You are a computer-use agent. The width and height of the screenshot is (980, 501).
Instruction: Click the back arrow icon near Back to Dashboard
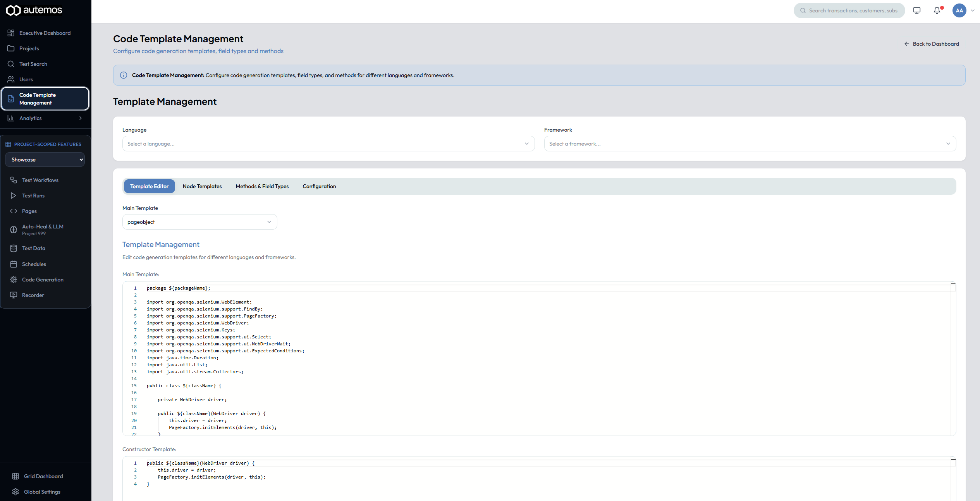pos(907,44)
